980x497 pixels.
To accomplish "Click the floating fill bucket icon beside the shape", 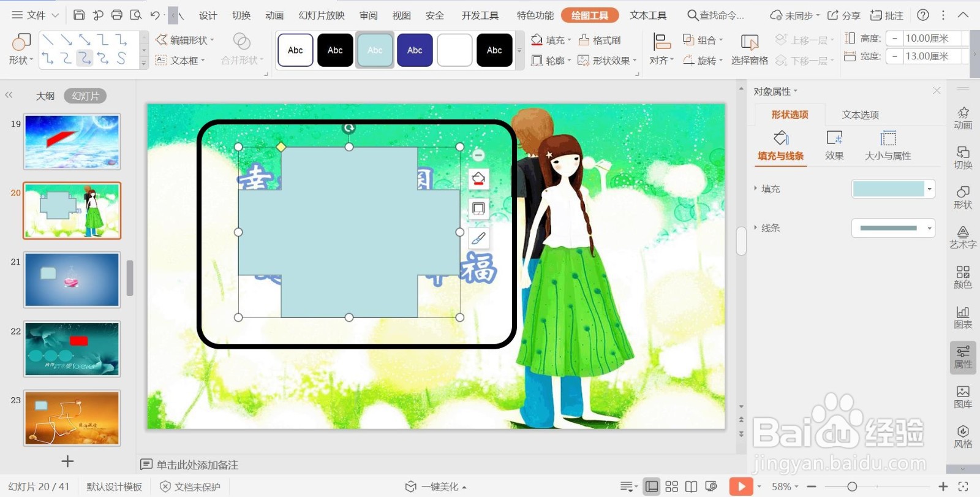I will coord(478,179).
